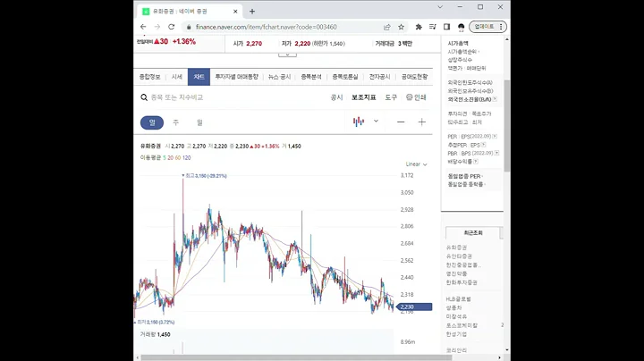Click the 공시 button above chart
Screen dimensions: 644x361
337,97
